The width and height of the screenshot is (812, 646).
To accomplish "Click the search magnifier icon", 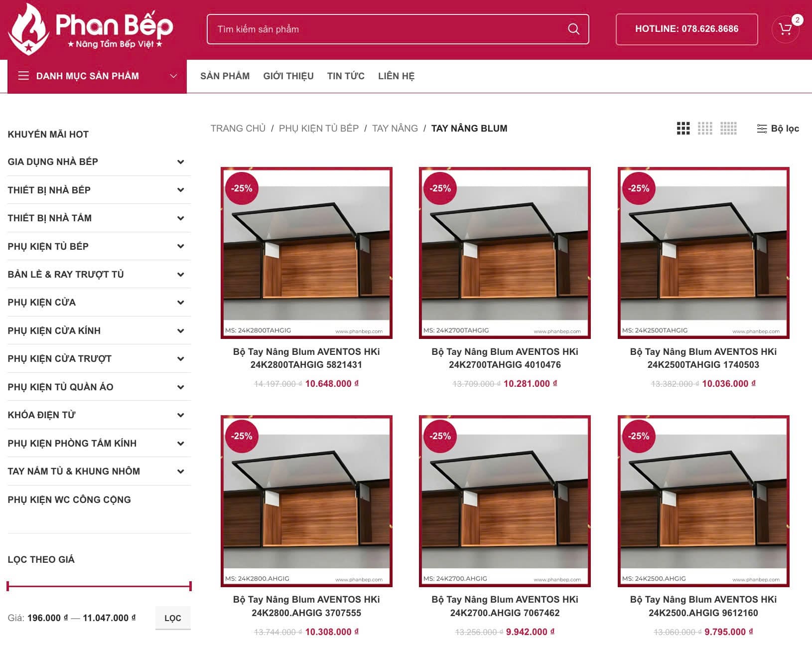I will [x=573, y=29].
